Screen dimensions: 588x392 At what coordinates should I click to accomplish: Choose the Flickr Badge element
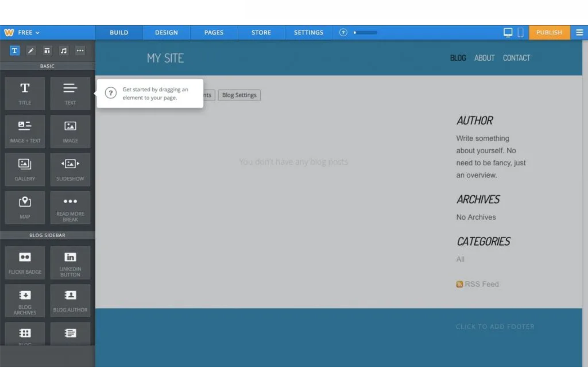pyautogui.click(x=25, y=263)
